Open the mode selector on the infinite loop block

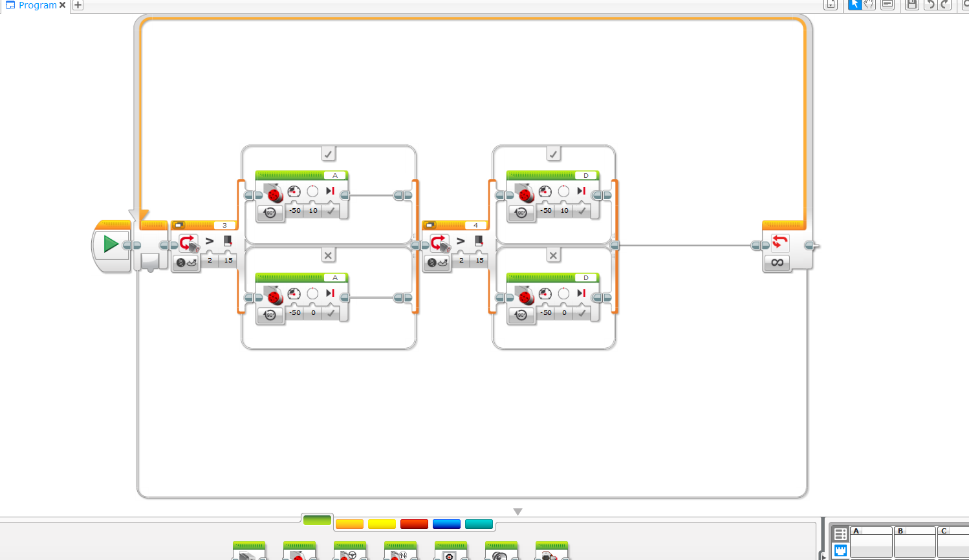tap(776, 263)
